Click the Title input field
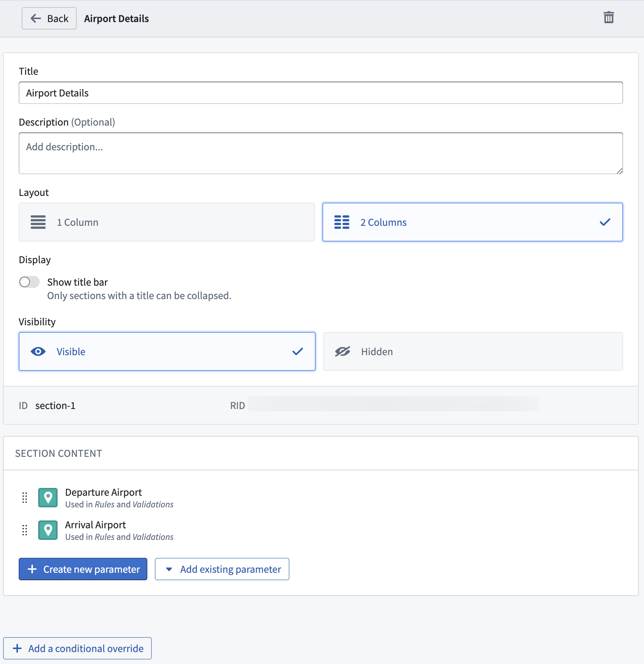644x664 pixels. tap(321, 93)
